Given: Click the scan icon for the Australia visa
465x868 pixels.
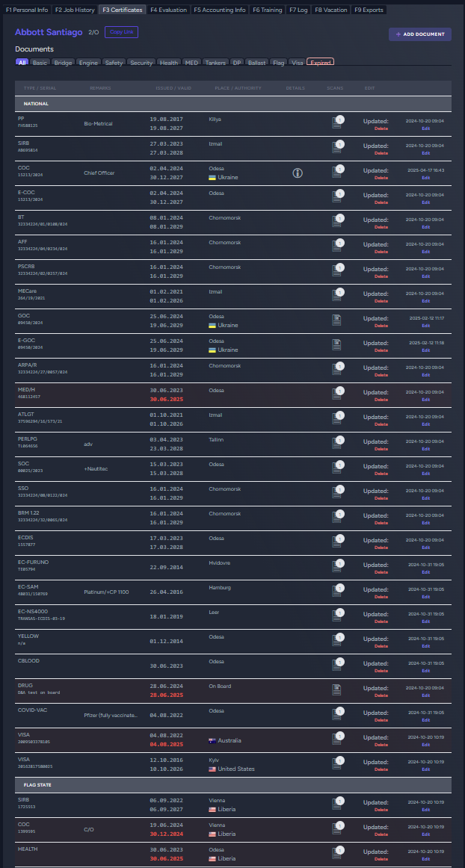Looking at the screenshot, I should (336, 740).
